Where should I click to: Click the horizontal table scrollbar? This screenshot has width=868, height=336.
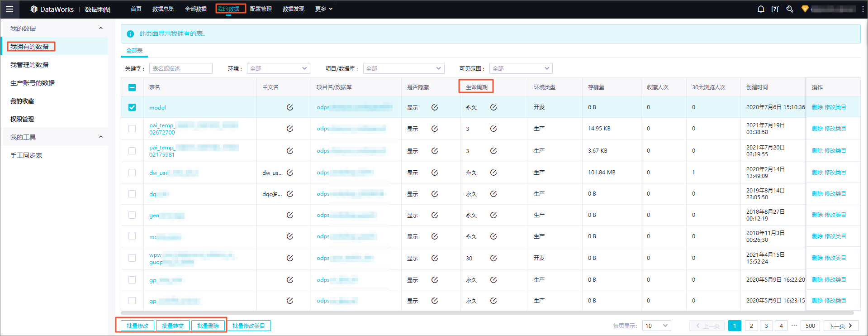[487, 312]
